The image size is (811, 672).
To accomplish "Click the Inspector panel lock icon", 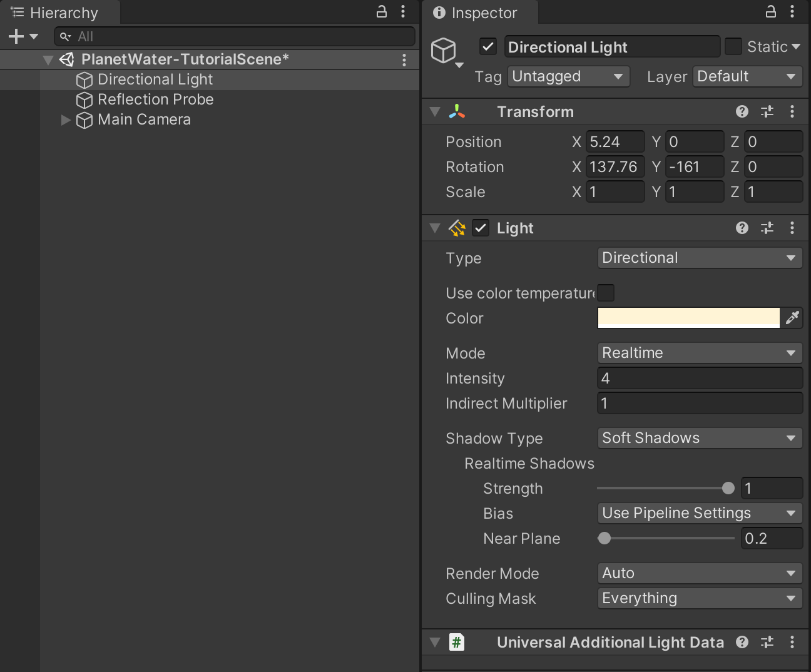I will [771, 11].
